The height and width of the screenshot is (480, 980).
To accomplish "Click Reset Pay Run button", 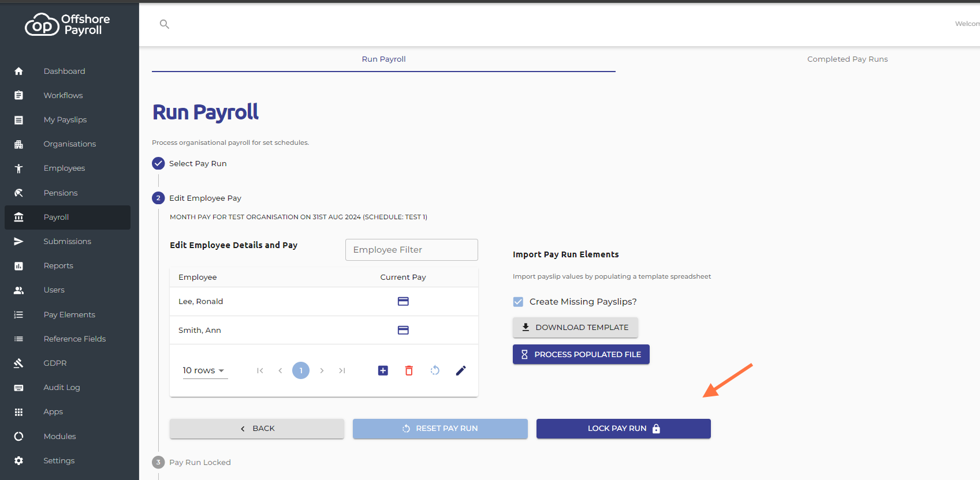I will pos(440,429).
